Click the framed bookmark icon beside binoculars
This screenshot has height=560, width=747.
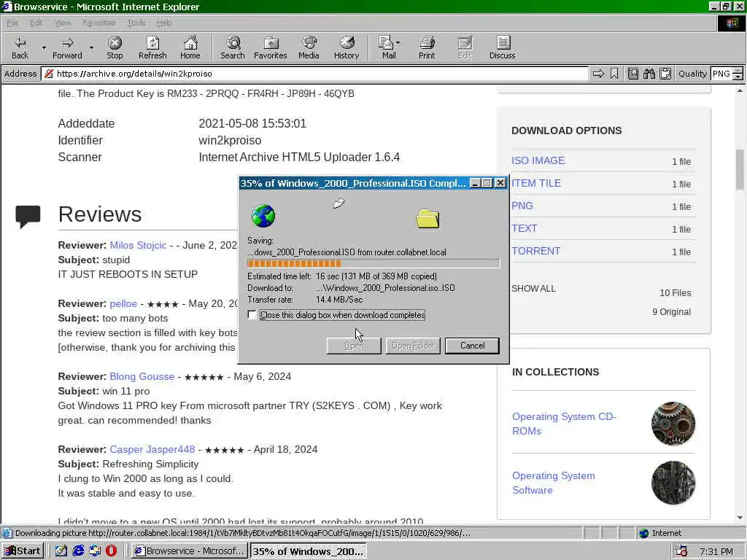coord(633,74)
